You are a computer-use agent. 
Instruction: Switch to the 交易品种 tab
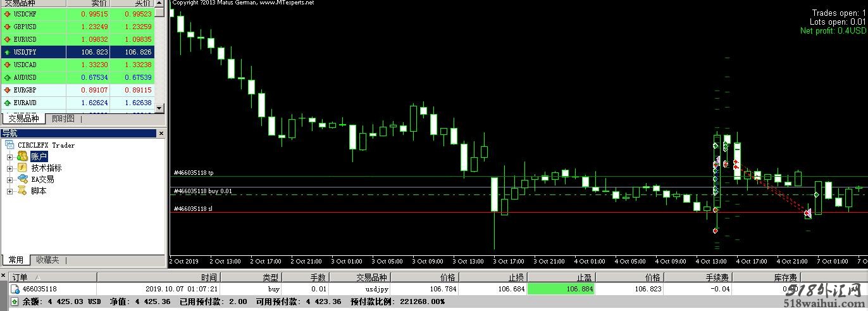coord(24,118)
